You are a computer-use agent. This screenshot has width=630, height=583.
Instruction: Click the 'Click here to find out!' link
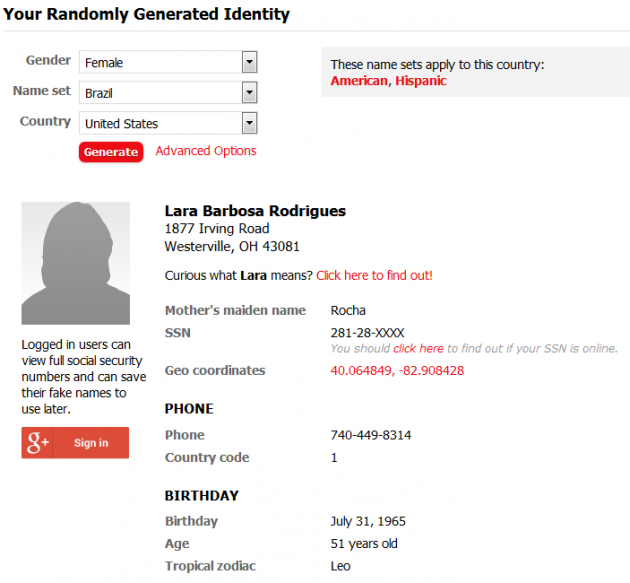point(374,275)
